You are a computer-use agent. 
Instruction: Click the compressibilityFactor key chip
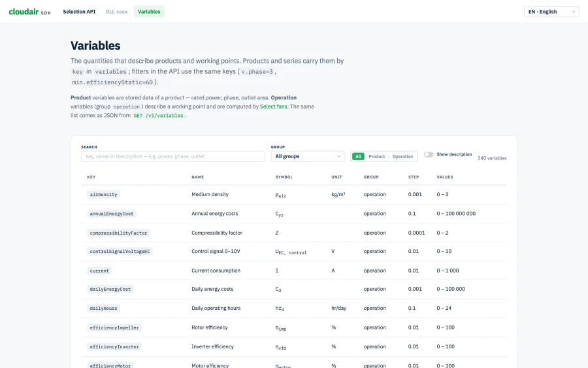click(118, 233)
